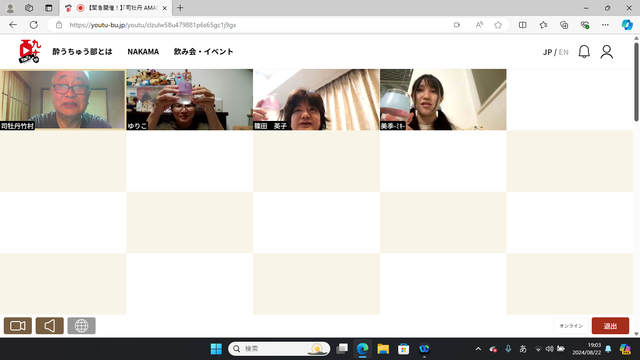Screen dimensions: 640x360
Task: Show hidden system tray icons
Action: coord(478,349)
